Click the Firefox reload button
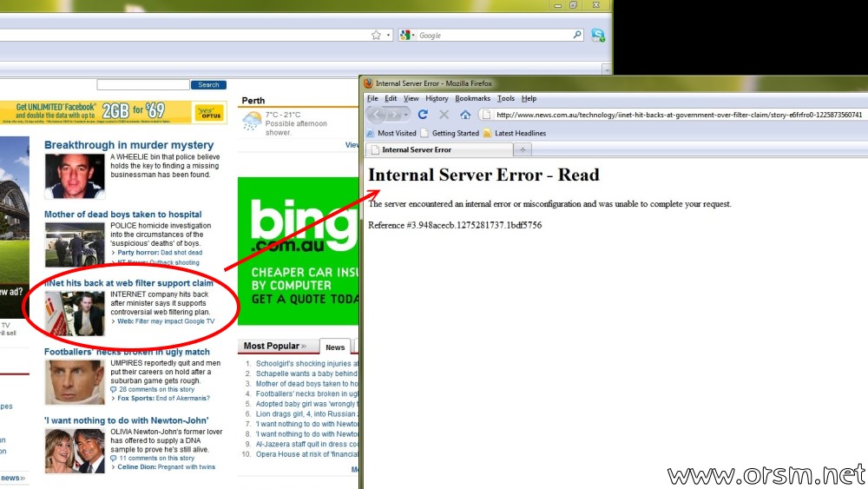The height and width of the screenshot is (489, 868). point(423,114)
